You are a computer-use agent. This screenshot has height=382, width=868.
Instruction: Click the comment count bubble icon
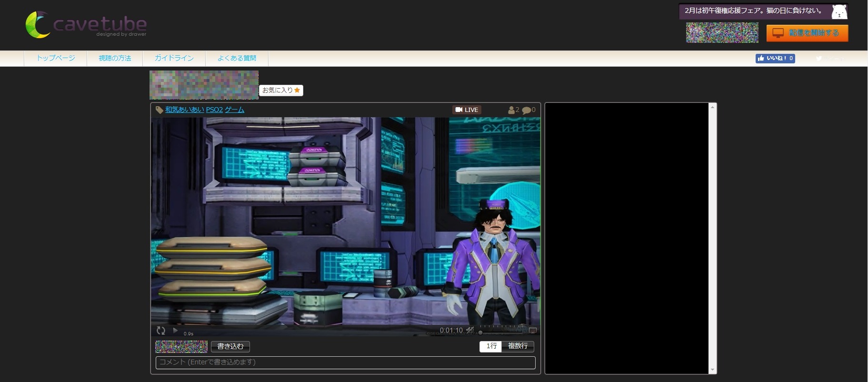coord(526,110)
